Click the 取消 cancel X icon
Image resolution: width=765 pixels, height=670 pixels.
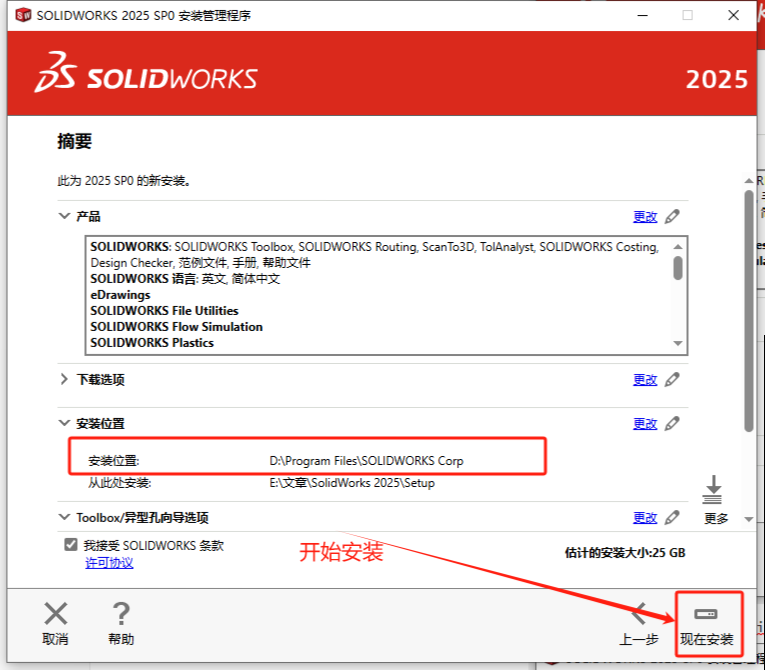coord(56,613)
